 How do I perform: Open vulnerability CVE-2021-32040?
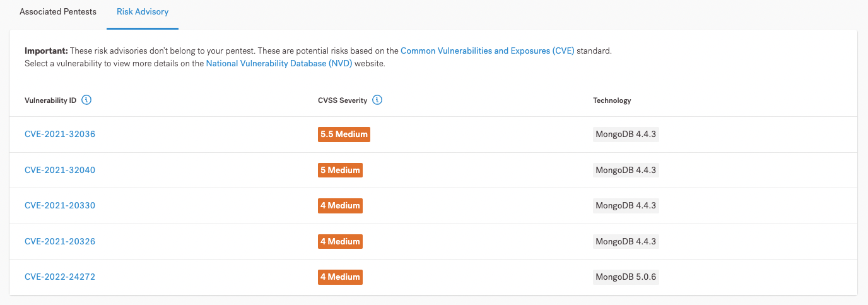(60, 170)
